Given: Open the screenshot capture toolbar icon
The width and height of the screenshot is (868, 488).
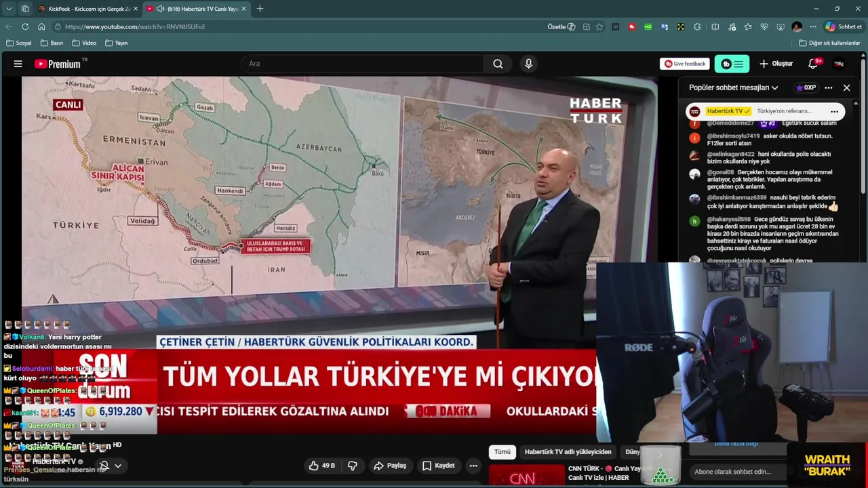Looking at the screenshot, I should coord(781,26).
